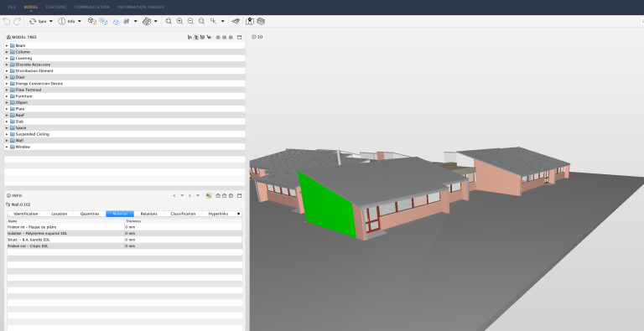Open the sectioning tool dropdown arrow
Screen dimensions: 644x331
[x=136, y=21]
